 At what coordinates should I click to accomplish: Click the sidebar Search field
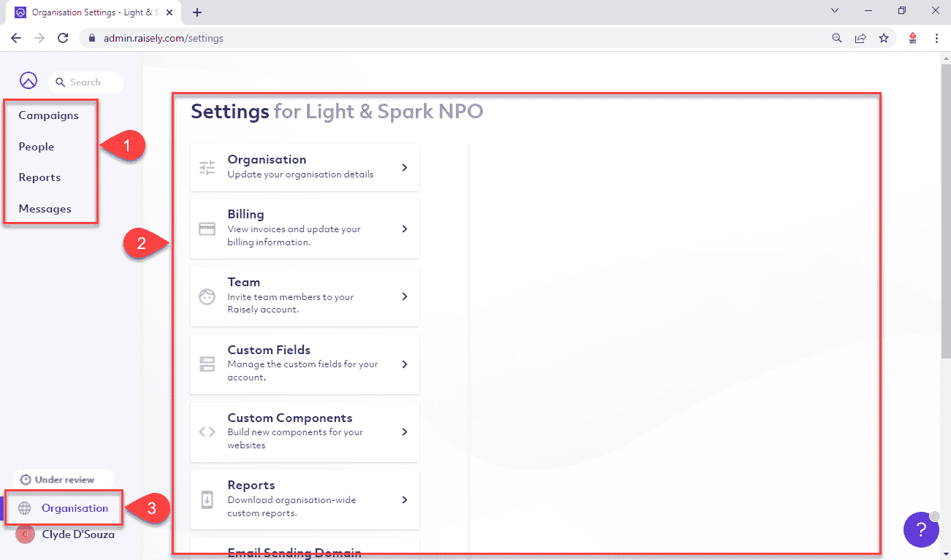coord(85,83)
